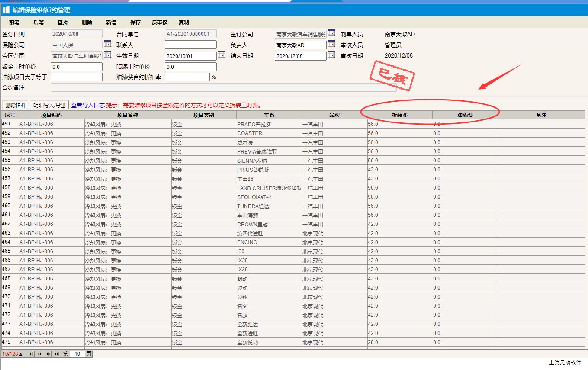
Task: Expand the 10/128 page count arrow
Action: pyautogui.click(x=20, y=354)
